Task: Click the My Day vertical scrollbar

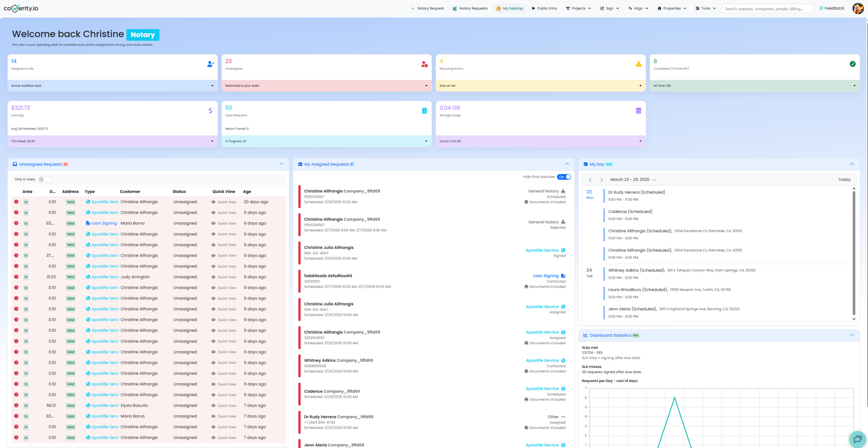Action: pos(854,253)
